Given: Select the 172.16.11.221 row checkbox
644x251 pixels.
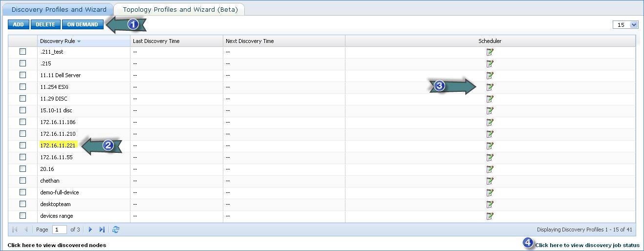Looking at the screenshot, I should (x=22, y=146).
